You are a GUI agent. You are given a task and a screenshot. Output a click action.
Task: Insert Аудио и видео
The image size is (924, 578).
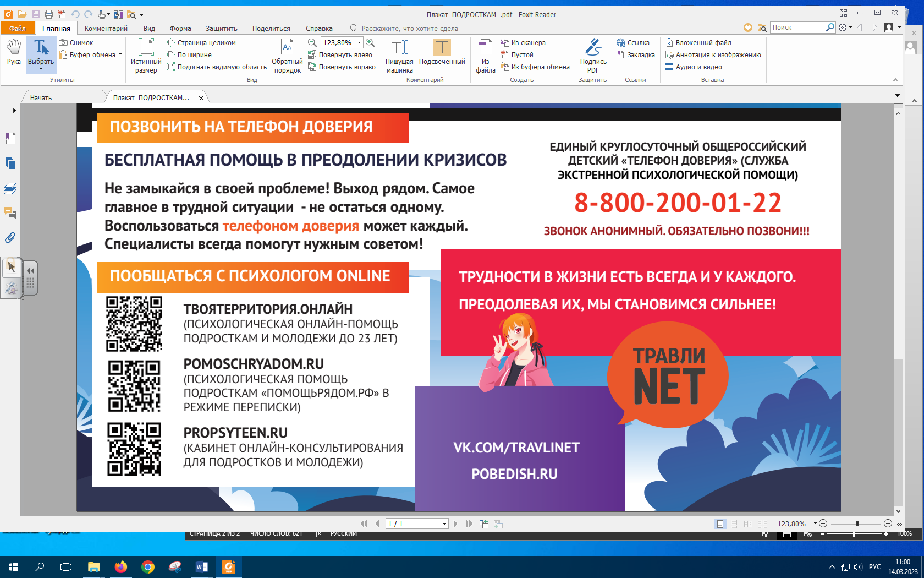(694, 67)
